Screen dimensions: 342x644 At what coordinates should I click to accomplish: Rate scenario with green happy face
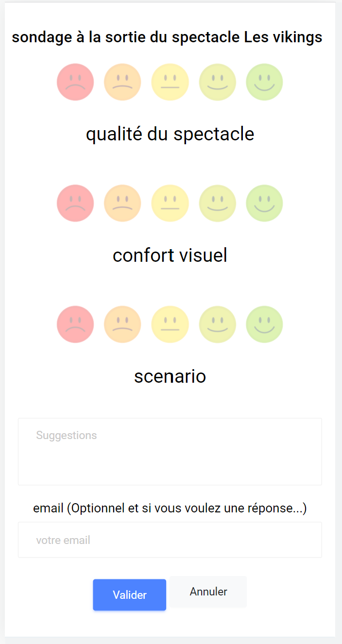click(x=265, y=324)
